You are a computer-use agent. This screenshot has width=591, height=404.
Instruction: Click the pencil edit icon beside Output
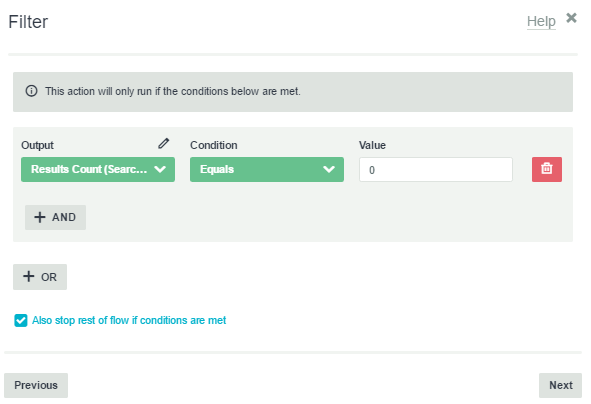tap(164, 143)
